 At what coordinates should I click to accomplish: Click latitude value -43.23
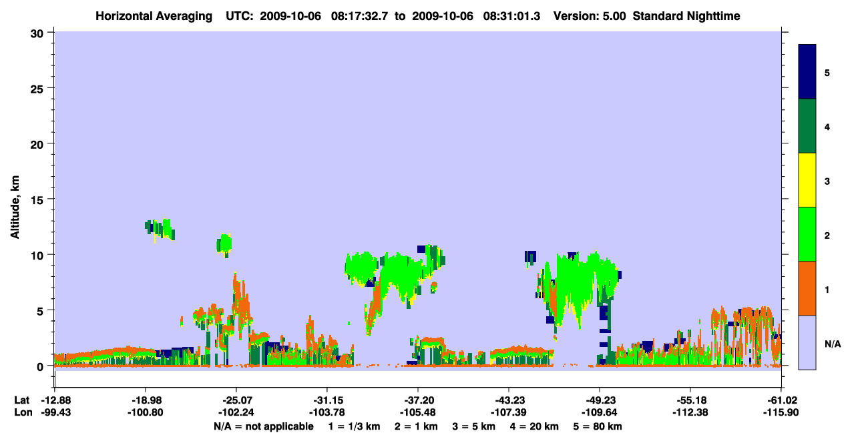pos(508,400)
